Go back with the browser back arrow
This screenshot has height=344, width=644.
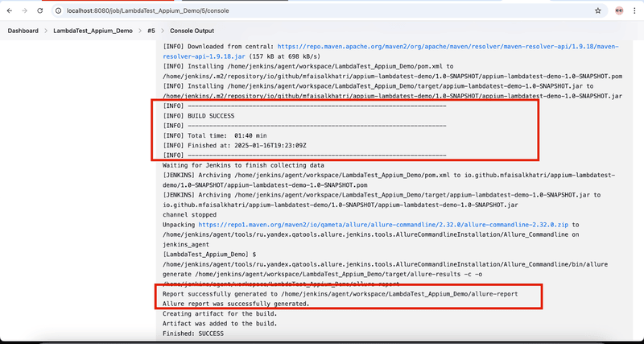(x=10, y=11)
